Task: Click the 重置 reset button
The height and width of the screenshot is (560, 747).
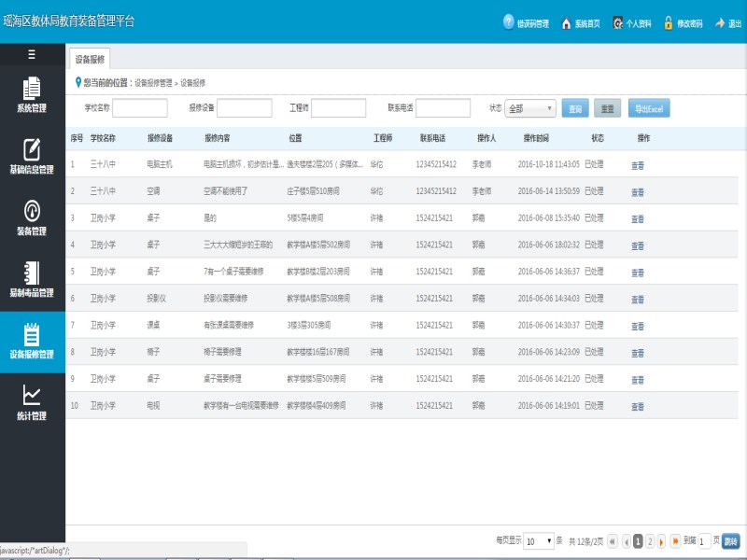Action: pos(608,108)
